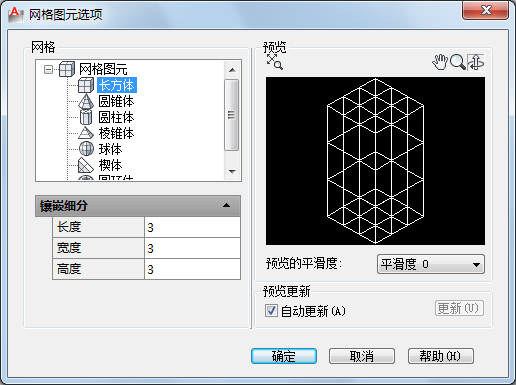Click the 球体 sphere icon

pos(86,149)
